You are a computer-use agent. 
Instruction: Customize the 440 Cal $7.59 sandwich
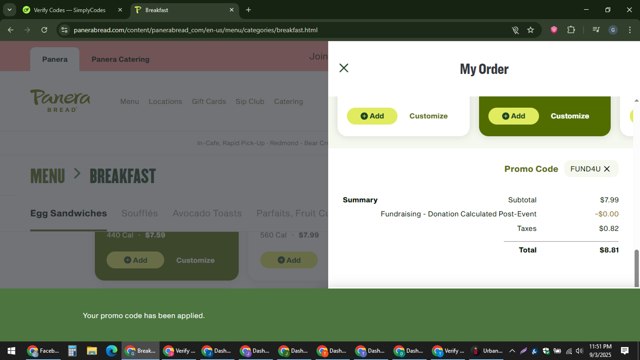tap(195, 260)
